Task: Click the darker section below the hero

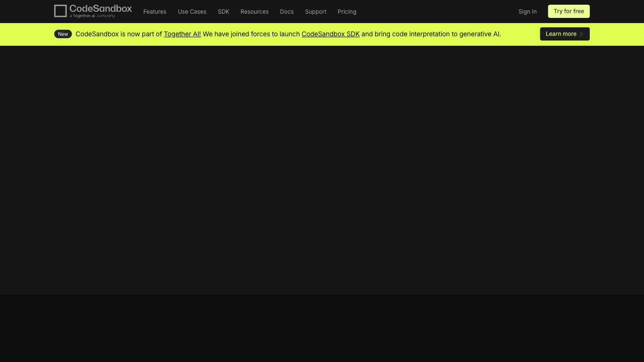Action: pyautogui.click(x=322, y=329)
